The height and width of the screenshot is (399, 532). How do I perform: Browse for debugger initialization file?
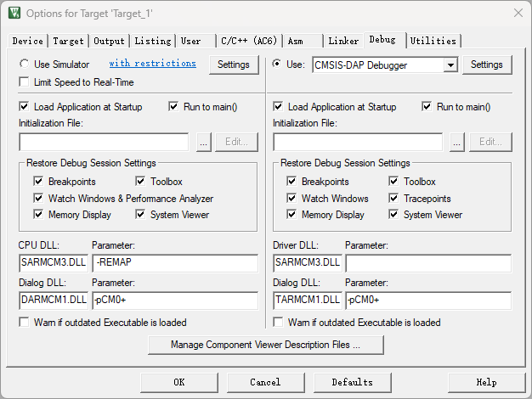point(457,142)
